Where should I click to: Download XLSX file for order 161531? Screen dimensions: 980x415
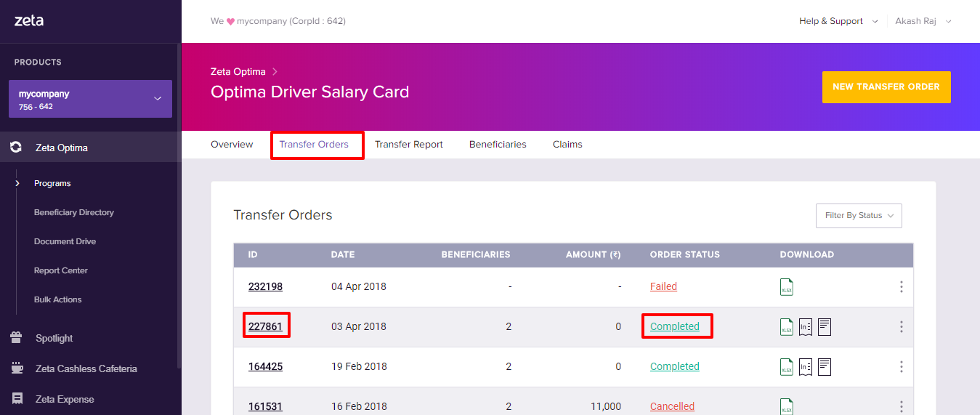click(787, 406)
